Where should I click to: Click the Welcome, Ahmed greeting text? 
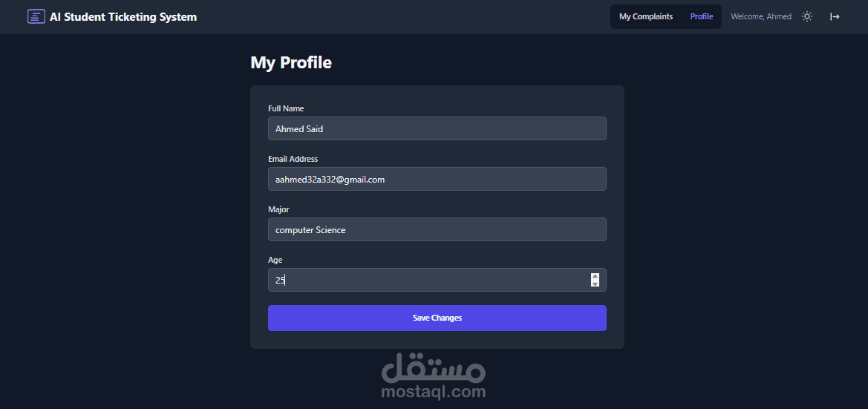pos(761,16)
